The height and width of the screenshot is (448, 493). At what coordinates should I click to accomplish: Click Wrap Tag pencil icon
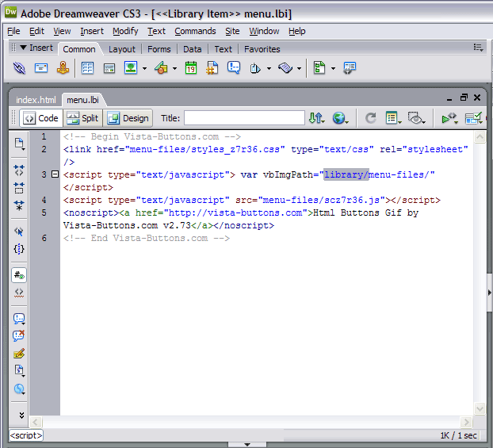pos(19,354)
